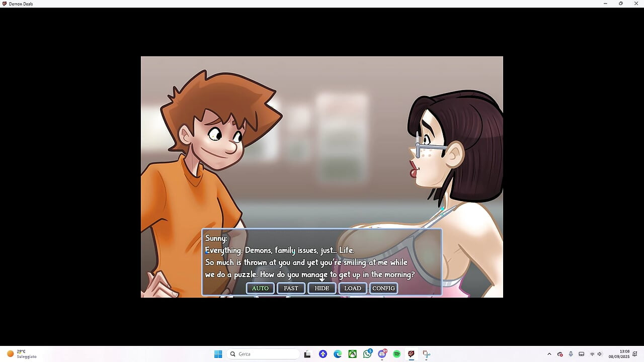The image size is (644, 362).
Task: Open the volume speaker tray icon
Action: (x=600, y=354)
